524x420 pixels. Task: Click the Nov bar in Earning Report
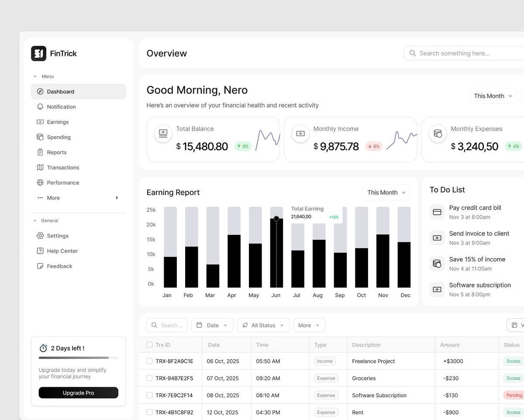(383, 261)
